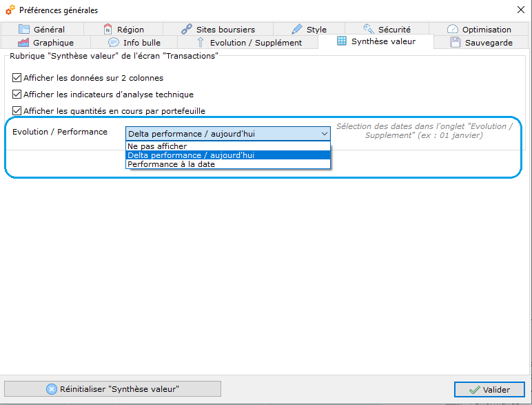
Task: Click the 'Evolution / Performance' label
Action: pyautogui.click(x=60, y=132)
